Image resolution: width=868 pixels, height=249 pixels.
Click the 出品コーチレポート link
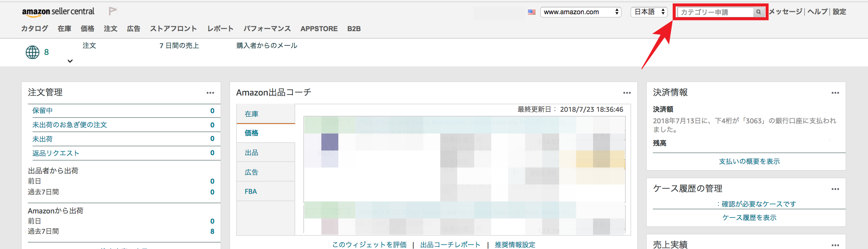(450, 245)
